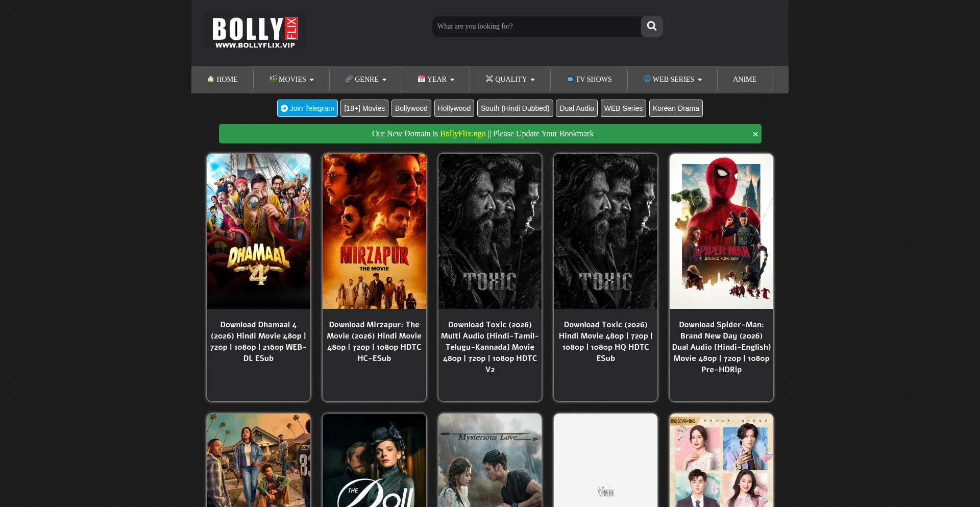Click the BollyFlix logo

point(255,33)
